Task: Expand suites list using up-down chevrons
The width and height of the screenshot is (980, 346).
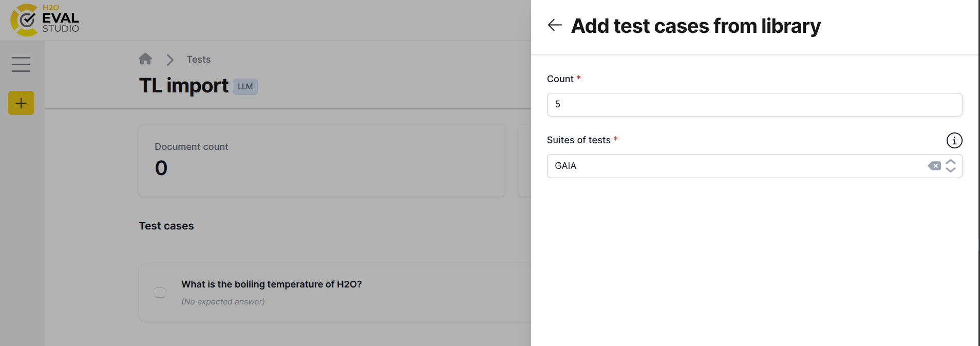Action: (x=951, y=166)
